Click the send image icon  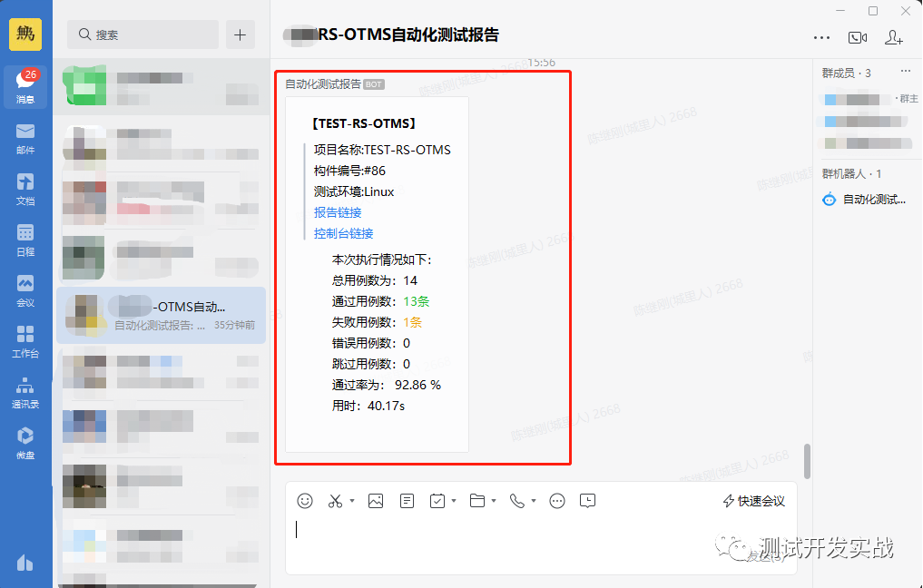(376, 501)
